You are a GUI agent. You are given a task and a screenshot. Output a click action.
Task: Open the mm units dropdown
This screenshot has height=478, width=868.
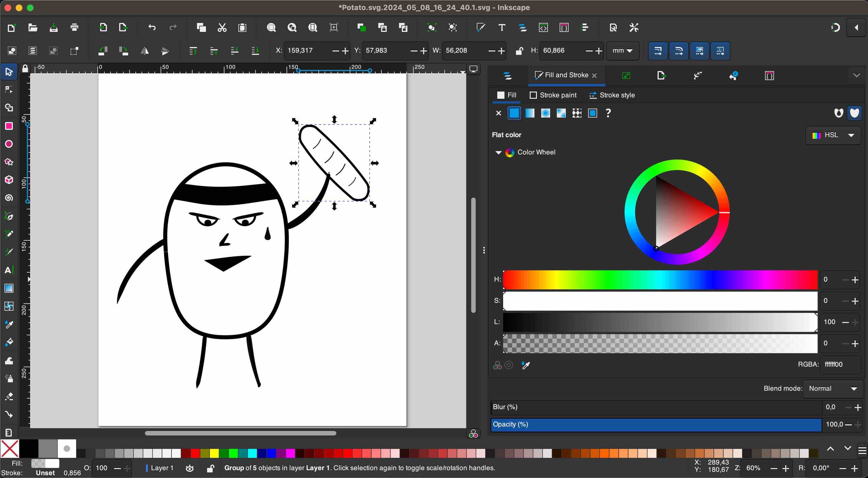[x=622, y=51]
